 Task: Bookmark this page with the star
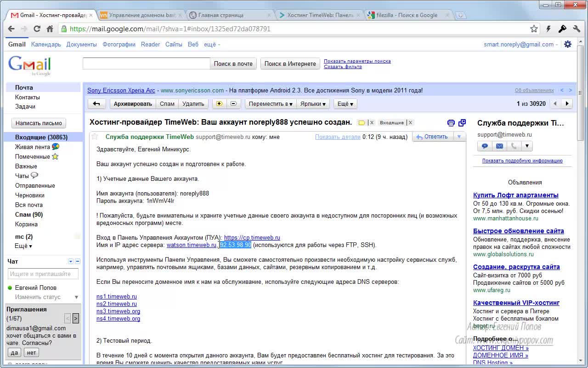[534, 29]
